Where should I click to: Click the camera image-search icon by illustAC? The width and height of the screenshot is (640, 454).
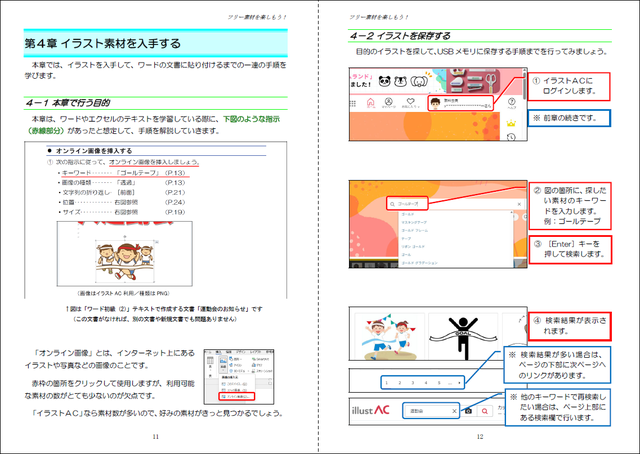469,411
